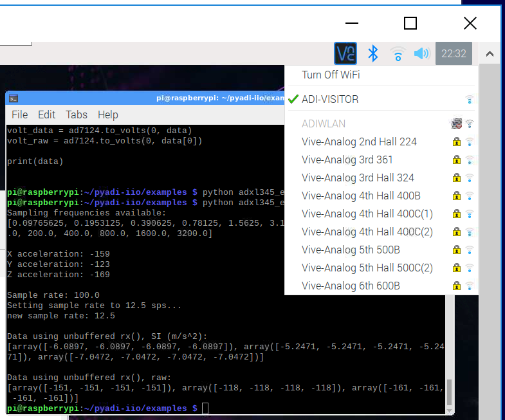
Task: Open the Tabs menu in terminal
Action: [77, 115]
